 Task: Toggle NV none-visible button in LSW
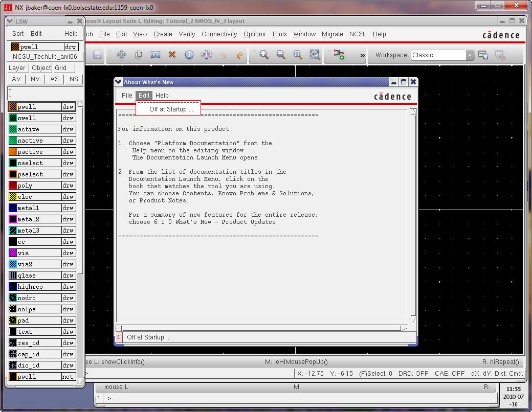[x=35, y=79]
